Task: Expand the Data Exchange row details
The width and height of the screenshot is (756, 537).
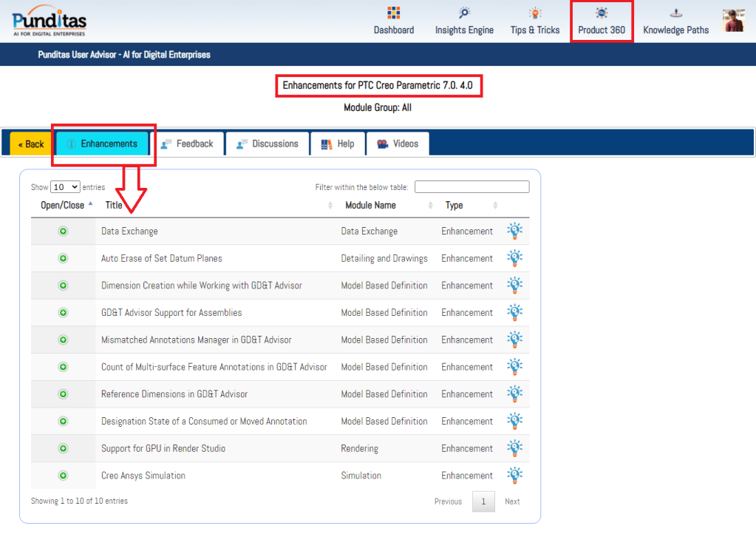Action: point(63,231)
